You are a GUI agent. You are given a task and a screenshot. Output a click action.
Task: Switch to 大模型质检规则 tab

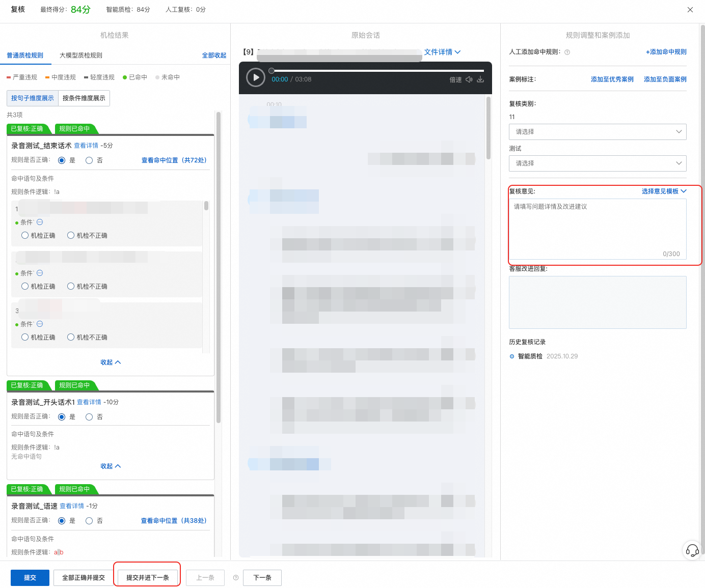coord(81,55)
